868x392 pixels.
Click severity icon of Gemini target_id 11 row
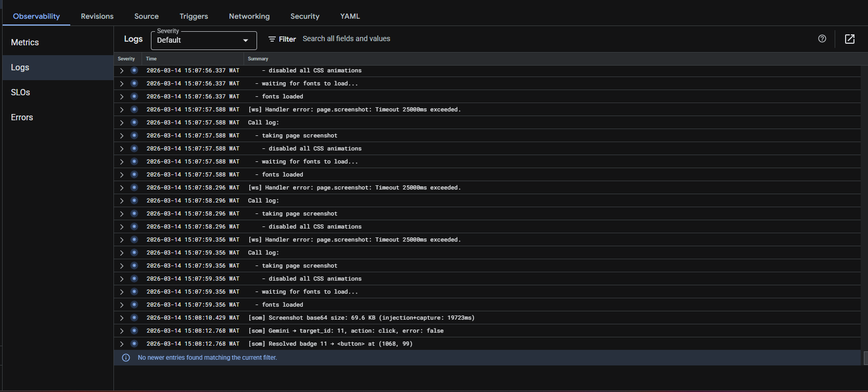(134, 331)
